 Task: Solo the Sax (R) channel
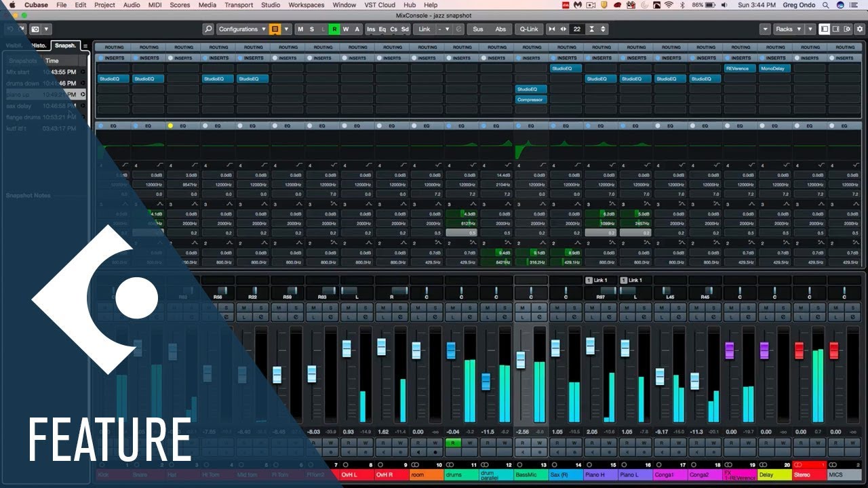pos(574,308)
